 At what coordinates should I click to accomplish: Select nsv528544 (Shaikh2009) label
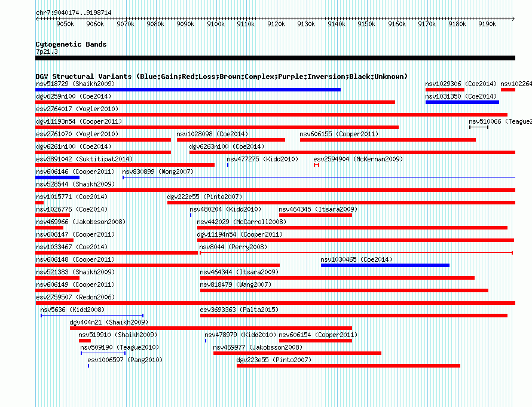click(x=75, y=184)
